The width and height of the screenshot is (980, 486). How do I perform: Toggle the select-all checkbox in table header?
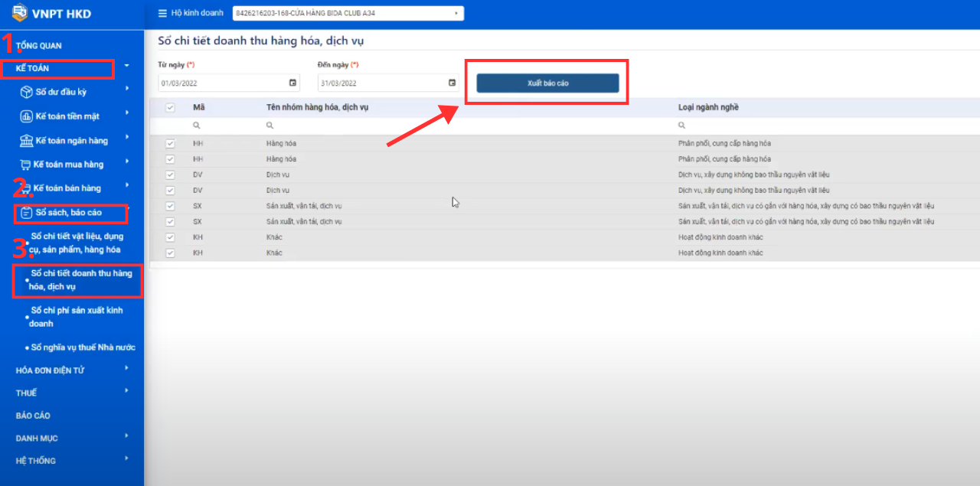[x=170, y=108]
